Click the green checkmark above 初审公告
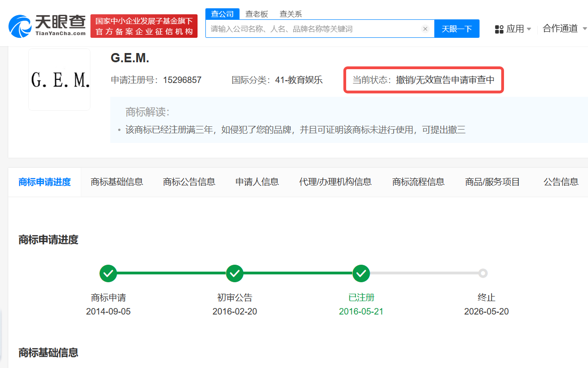 click(x=234, y=273)
